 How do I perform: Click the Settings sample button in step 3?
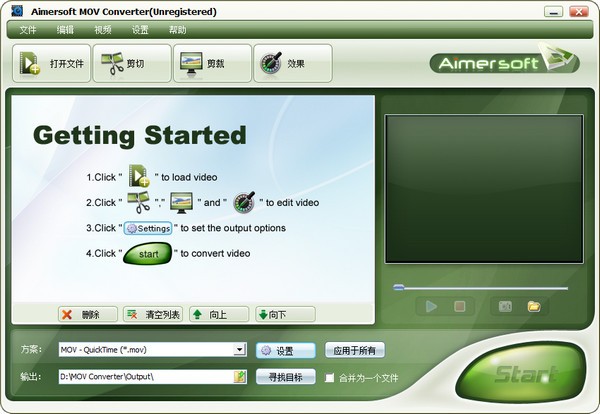[148, 228]
